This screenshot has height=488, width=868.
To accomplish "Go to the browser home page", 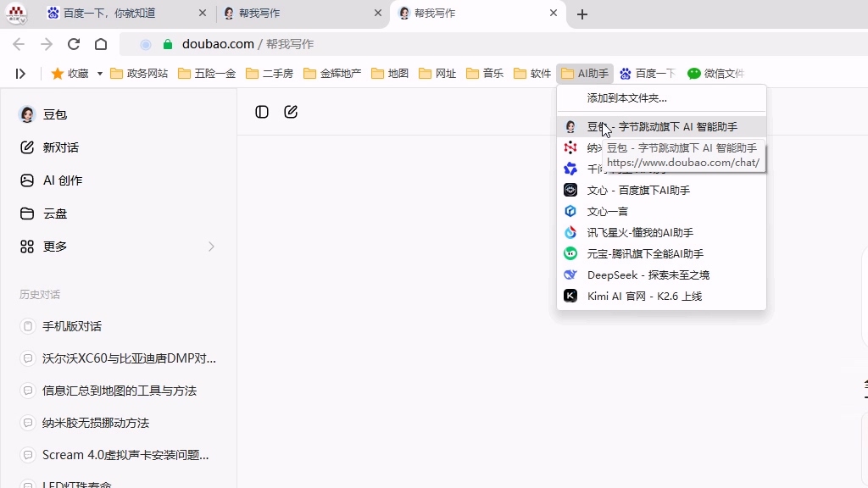I will tap(101, 44).
